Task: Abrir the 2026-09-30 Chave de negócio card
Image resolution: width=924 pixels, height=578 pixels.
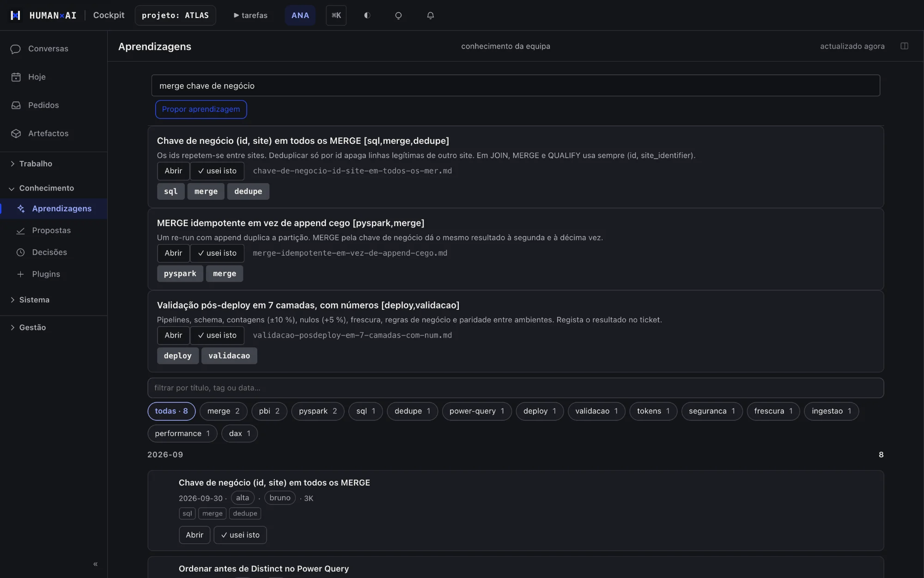Action: pos(195,535)
